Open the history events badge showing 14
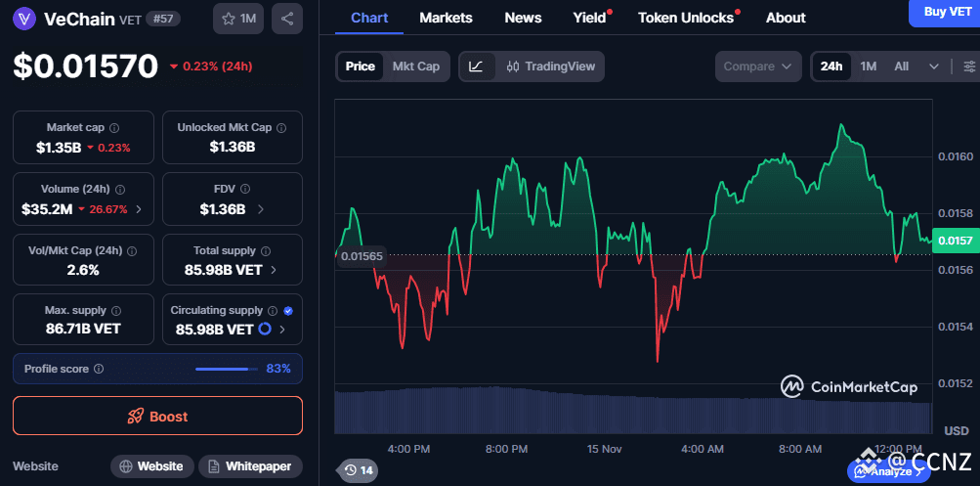Screen dimensions: 980x486 (x=359, y=470)
